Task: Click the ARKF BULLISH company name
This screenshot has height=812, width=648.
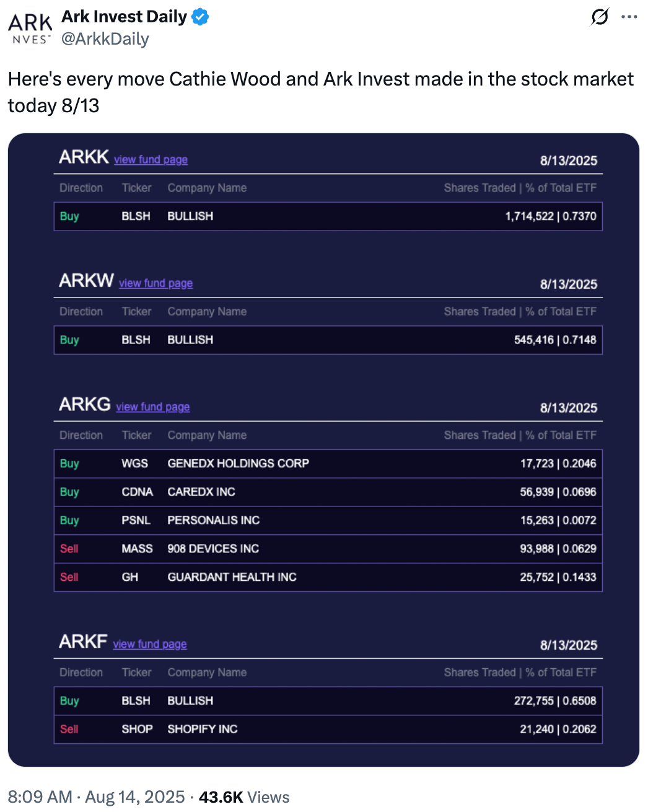Action: (190, 701)
